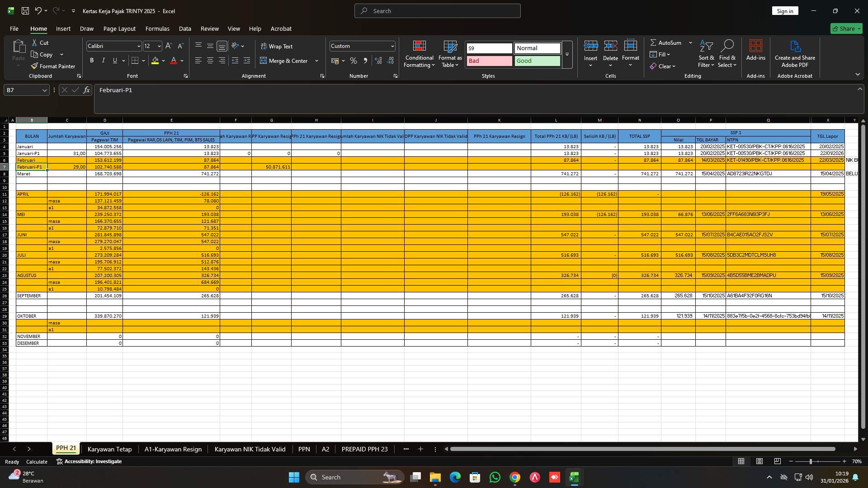Click the Sign in button

click(785, 10)
